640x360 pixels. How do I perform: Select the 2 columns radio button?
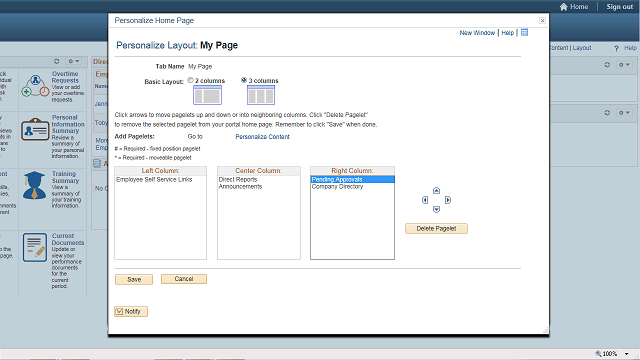(191, 80)
